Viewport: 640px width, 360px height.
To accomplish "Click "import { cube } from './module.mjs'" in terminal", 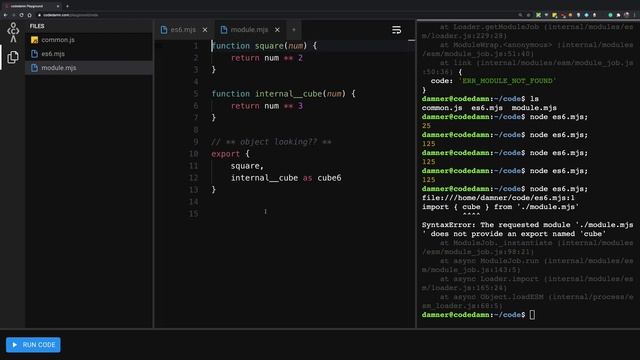I will click(500, 207).
